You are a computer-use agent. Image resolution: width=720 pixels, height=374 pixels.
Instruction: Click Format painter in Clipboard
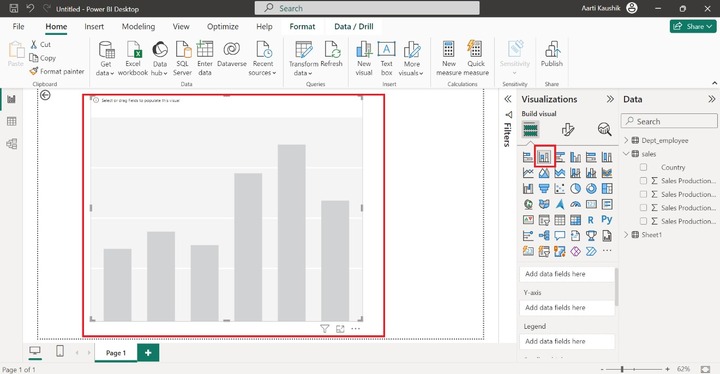57,71
